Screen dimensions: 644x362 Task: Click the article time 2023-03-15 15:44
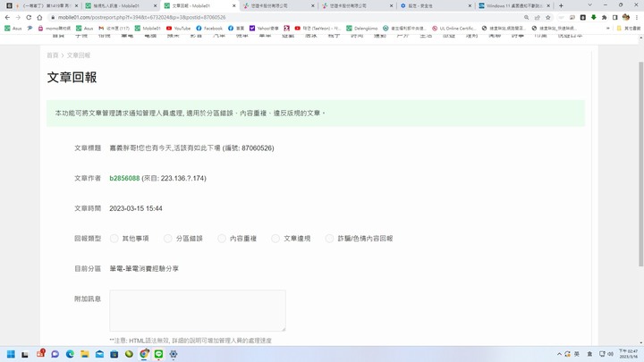click(136, 208)
